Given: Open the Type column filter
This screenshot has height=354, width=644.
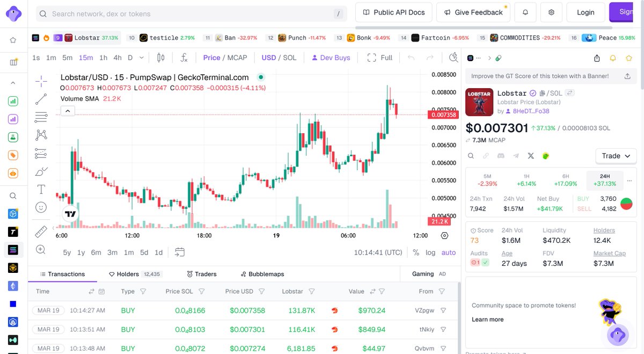Looking at the screenshot, I should click(x=143, y=292).
